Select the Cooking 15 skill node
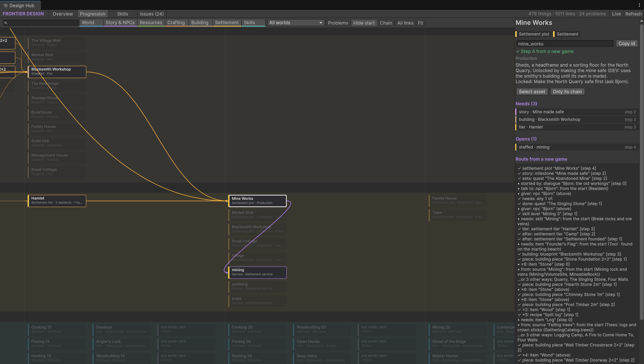 coord(57,329)
